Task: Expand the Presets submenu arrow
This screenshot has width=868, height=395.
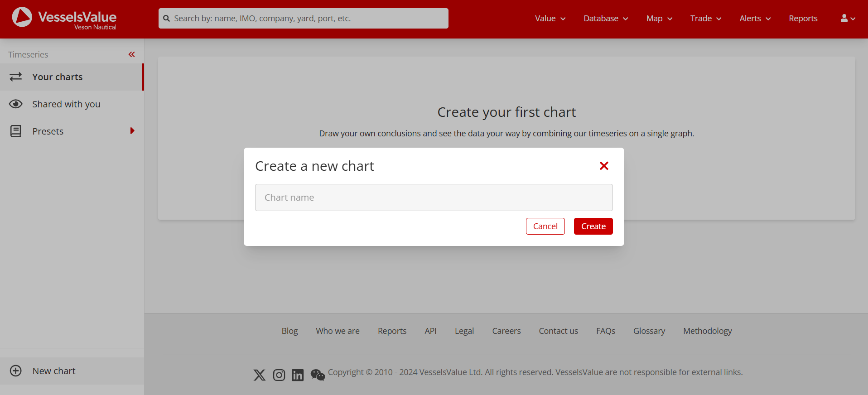Action: click(132, 131)
